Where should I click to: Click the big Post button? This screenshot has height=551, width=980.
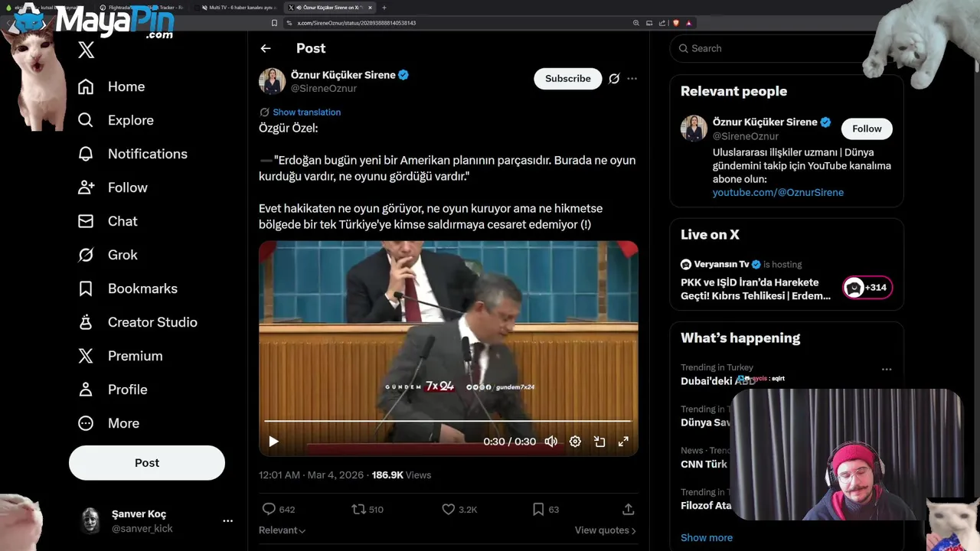click(147, 463)
